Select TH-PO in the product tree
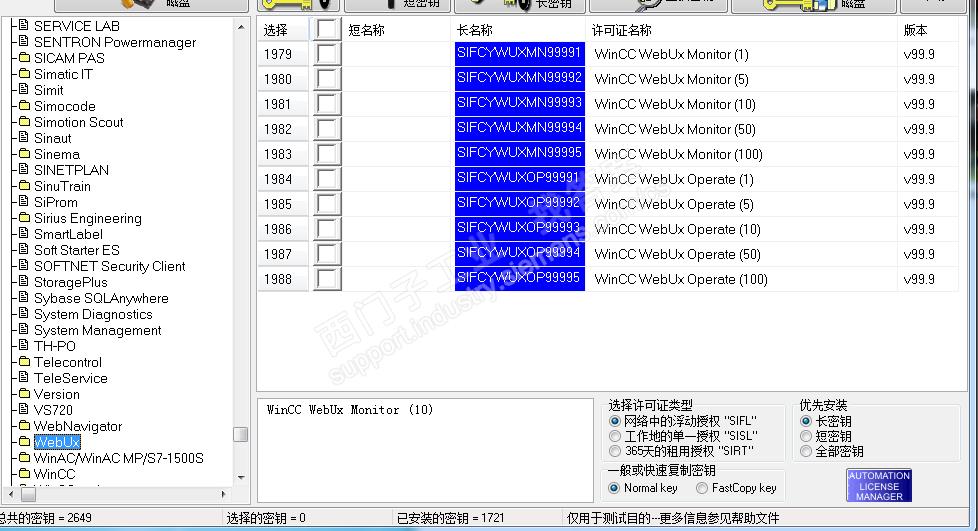 coord(54,346)
